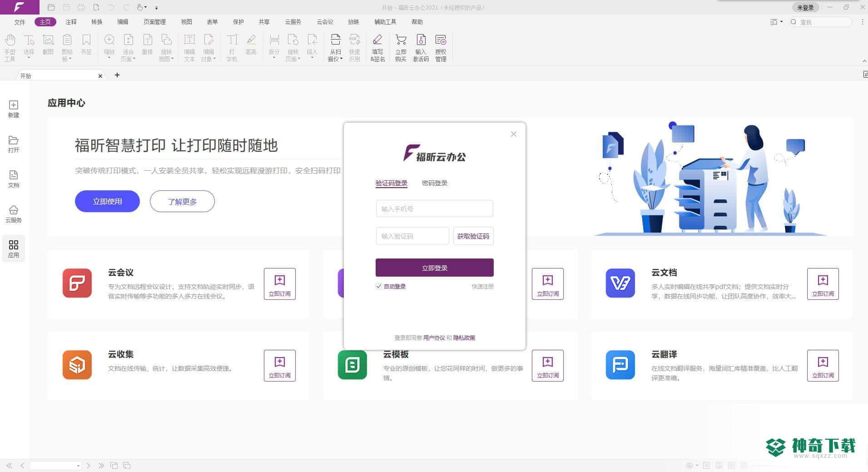868x472 pixels.
Task: Add a new tab with plus button
Action: click(117, 75)
